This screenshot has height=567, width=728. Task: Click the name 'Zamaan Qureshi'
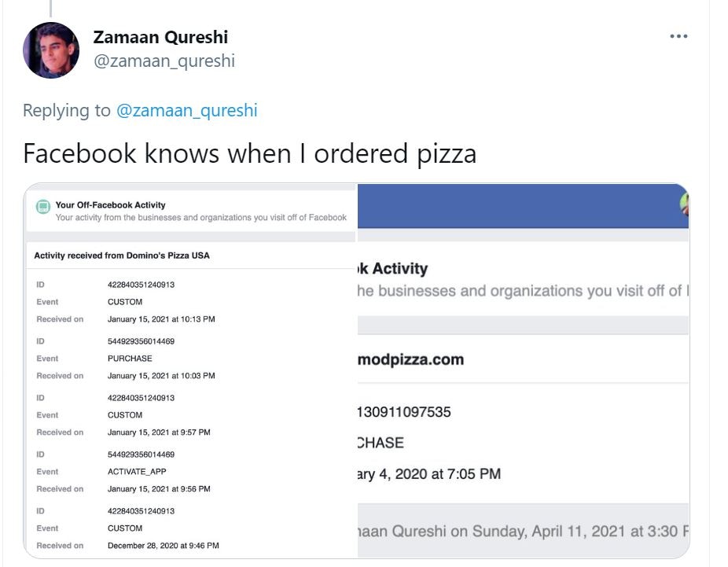tap(160, 36)
